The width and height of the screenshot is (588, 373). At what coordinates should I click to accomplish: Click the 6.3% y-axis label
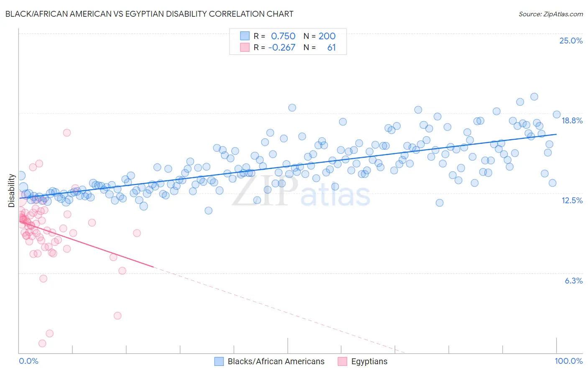573,281
